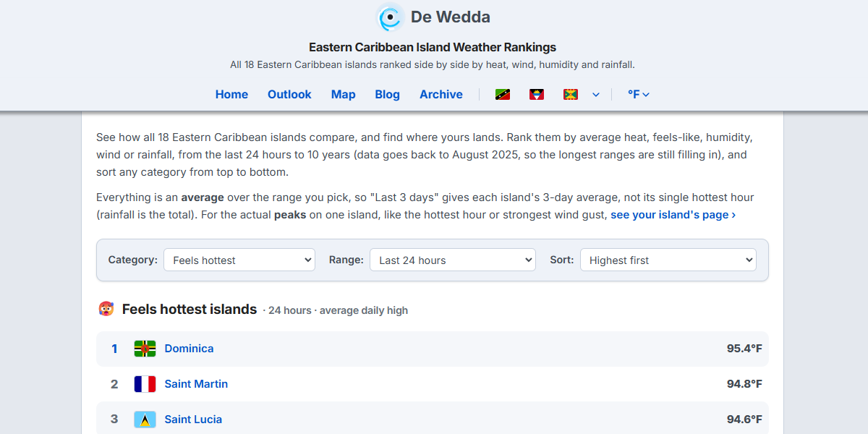The height and width of the screenshot is (434, 868).
Task: Click the De Wedda site title
Action: (x=451, y=17)
